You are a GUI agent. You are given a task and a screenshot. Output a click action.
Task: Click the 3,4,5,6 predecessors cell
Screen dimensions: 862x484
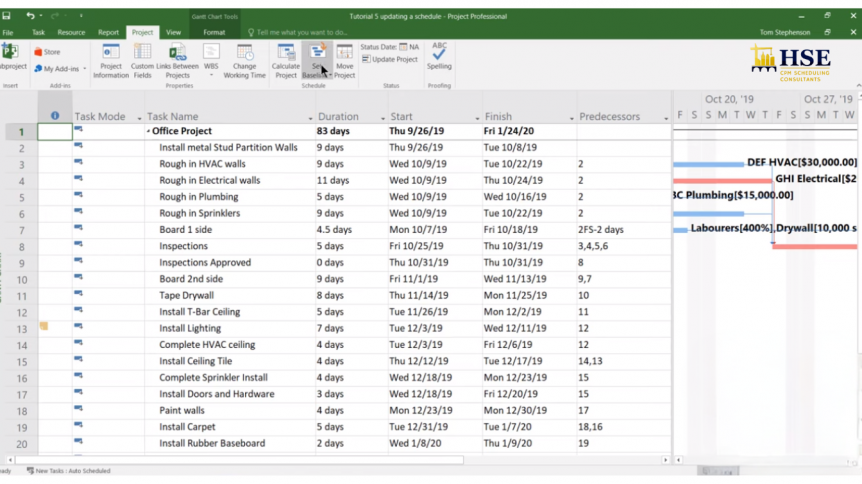pyautogui.click(x=624, y=246)
